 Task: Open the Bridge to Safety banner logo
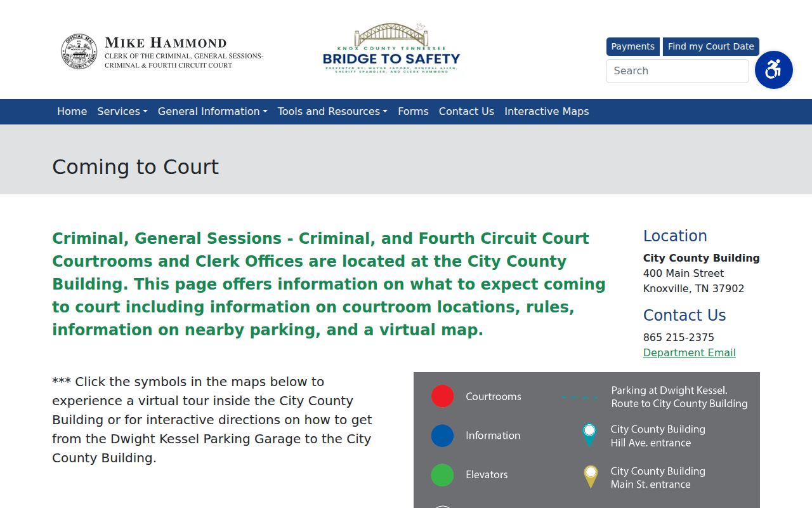point(391,49)
